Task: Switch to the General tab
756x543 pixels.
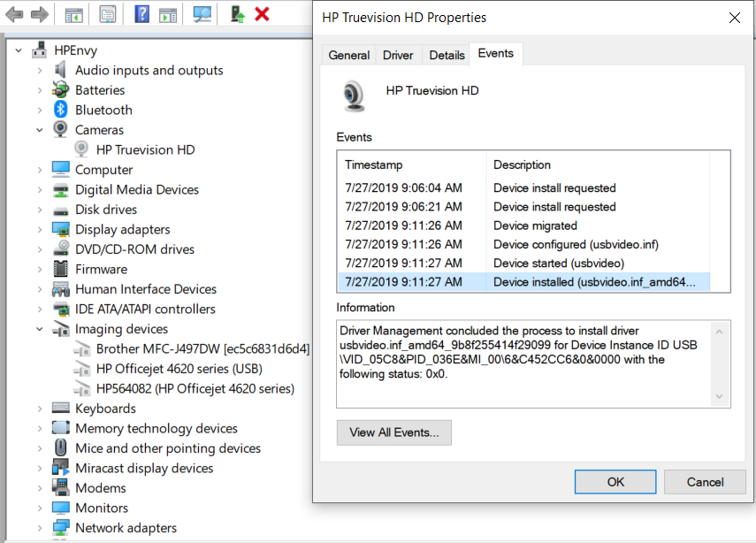Action: [348, 55]
